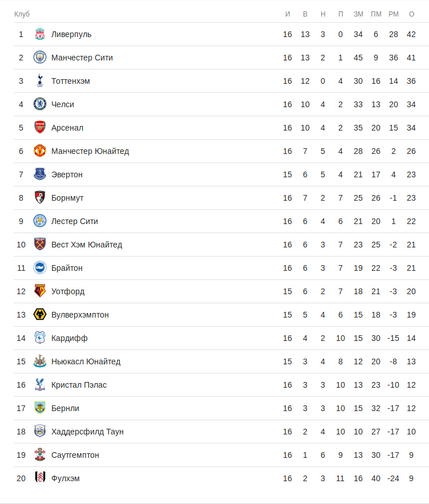
Task: Click the РМ goal difference header
Action: point(394,14)
